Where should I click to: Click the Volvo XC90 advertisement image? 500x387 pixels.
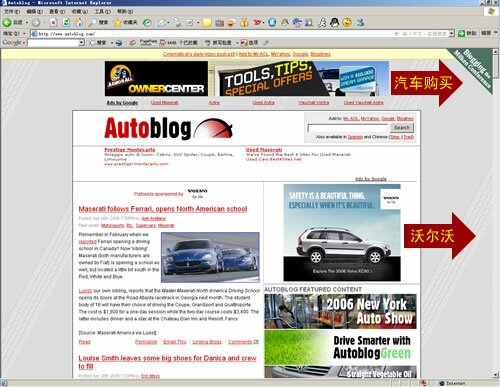342,233
